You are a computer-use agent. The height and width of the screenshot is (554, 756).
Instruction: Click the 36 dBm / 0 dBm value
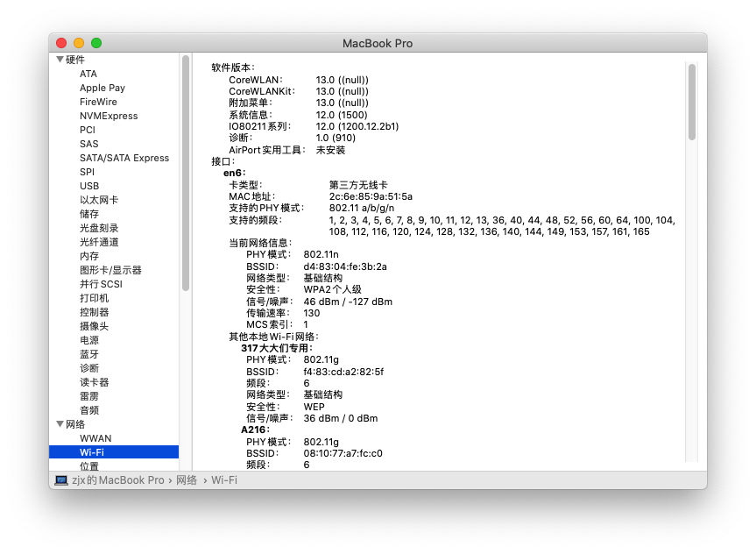[x=341, y=418]
